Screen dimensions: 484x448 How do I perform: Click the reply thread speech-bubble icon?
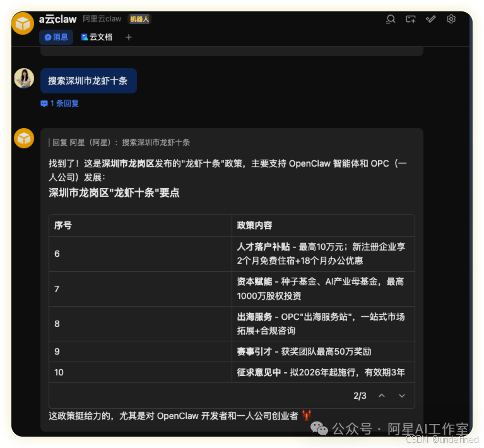[x=44, y=103]
